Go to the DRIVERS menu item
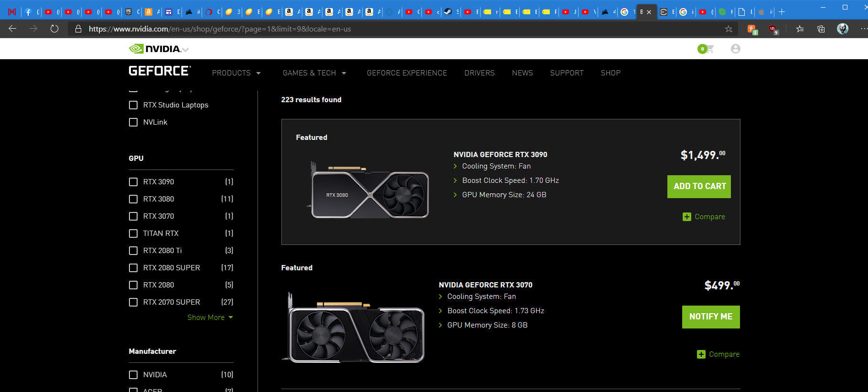The height and width of the screenshot is (392, 868). (x=479, y=73)
